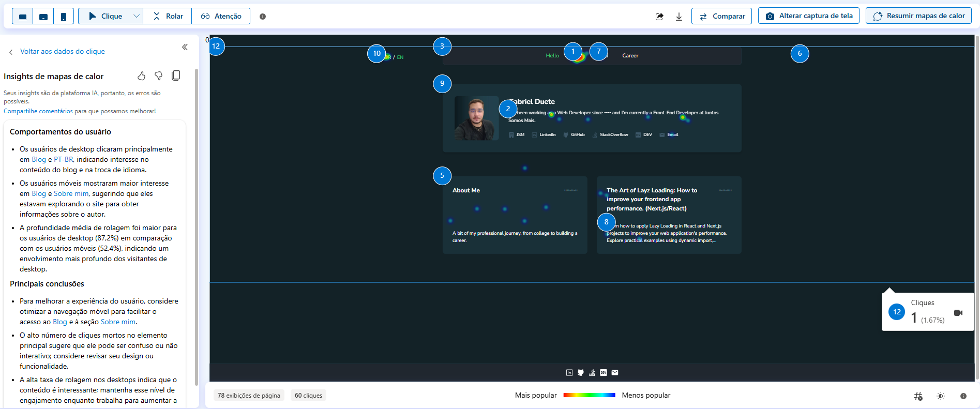Image resolution: width=980 pixels, height=409 pixels.
Task: Click the Comparar button
Action: pos(721,16)
